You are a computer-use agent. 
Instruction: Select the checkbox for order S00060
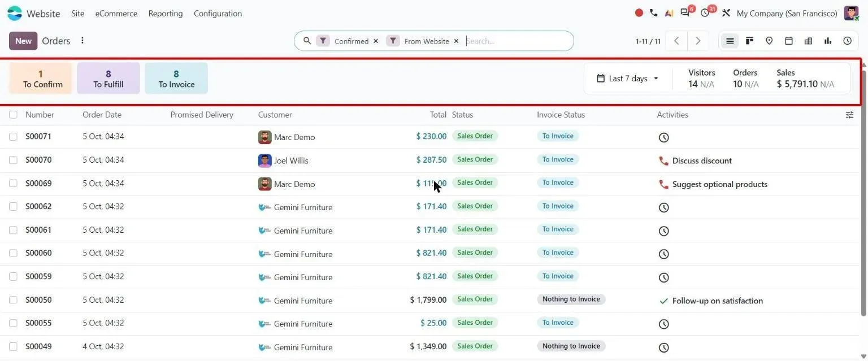click(x=13, y=253)
